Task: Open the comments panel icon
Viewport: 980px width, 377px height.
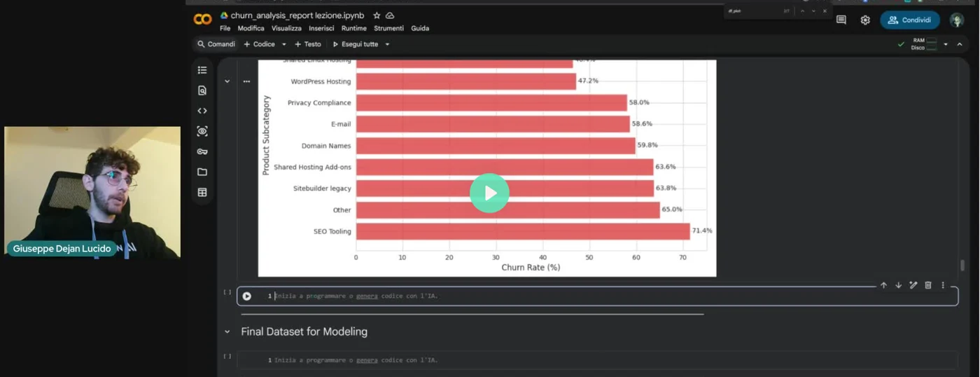Action: click(x=841, y=20)
